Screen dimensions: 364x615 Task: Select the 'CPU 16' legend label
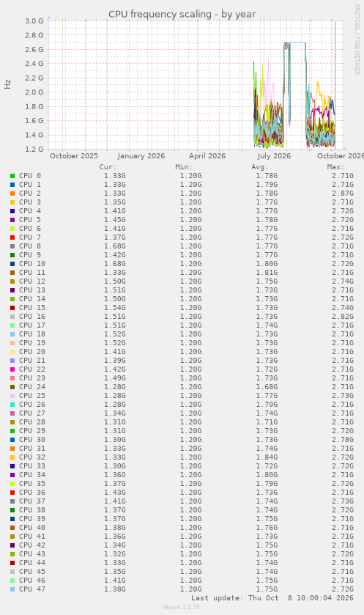pyautogui.click(x=32, y=317)
